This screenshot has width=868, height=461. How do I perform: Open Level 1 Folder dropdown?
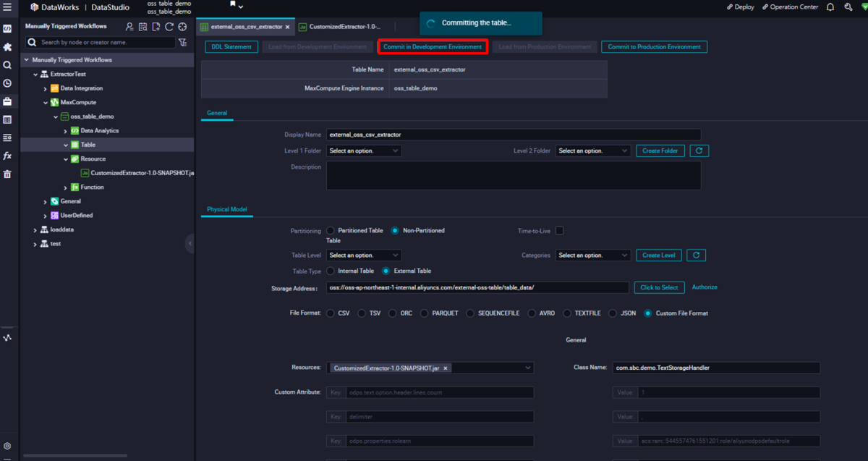click(x=364, y=151)
